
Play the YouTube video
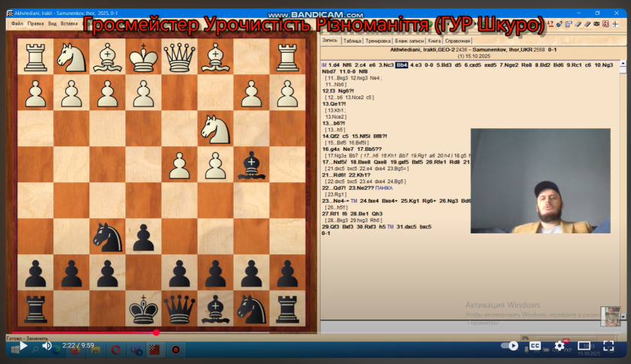coord(23,346)
